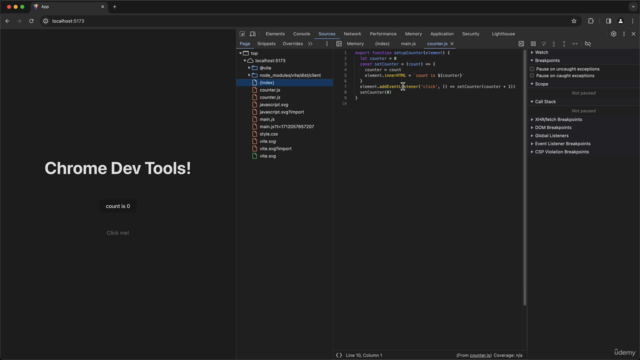The image size is (640, 360).
Task: Follow counter.js source link in status bar
Action: 480,355
